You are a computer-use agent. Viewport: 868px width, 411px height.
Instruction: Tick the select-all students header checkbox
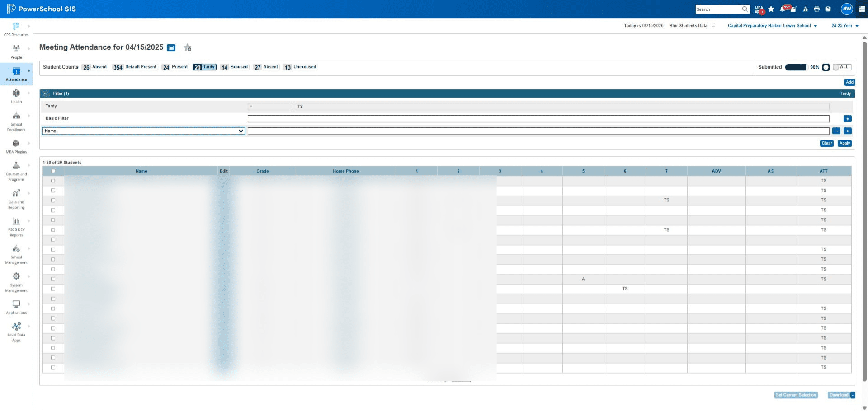click(53, 171)
